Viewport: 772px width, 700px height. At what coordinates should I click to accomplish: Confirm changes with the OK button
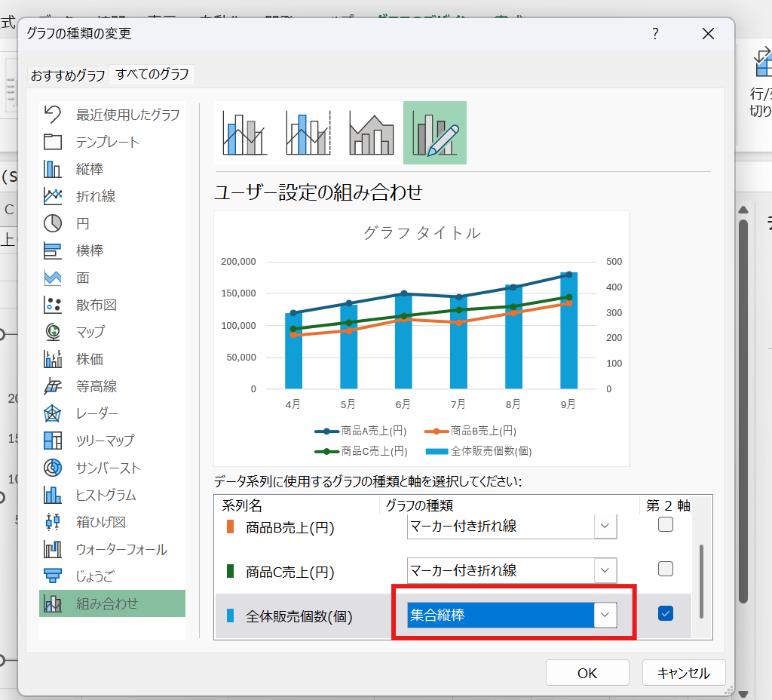pos(587,672)
